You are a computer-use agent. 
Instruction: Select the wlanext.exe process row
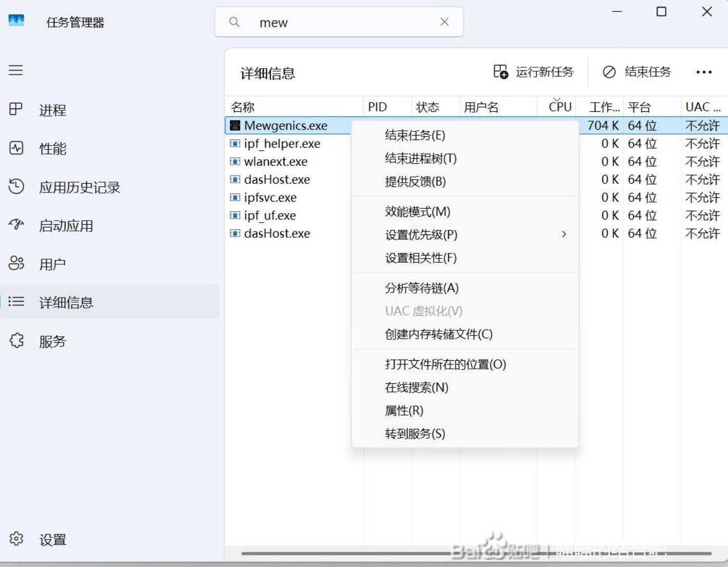coord(276,162)
